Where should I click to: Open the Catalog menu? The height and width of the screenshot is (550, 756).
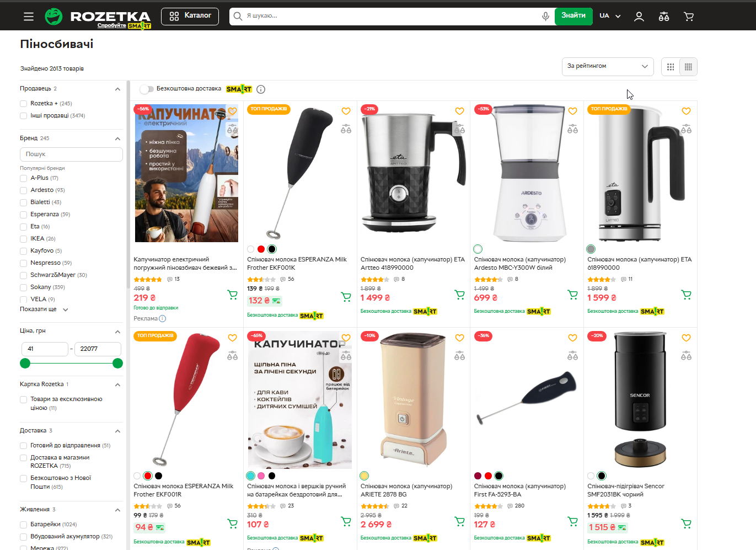(x=190, y=16)
